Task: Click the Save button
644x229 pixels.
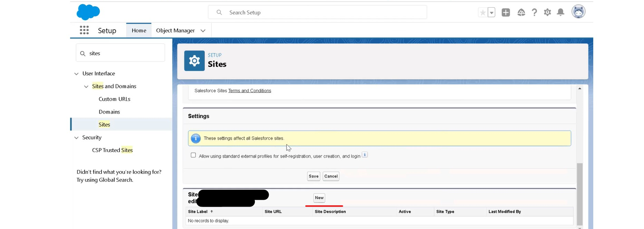Action: 314,176
